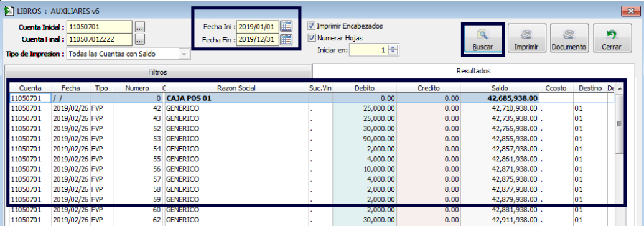
Task: Open calendar picker for Fecha Fin
Action: click(x=286, y=40)
